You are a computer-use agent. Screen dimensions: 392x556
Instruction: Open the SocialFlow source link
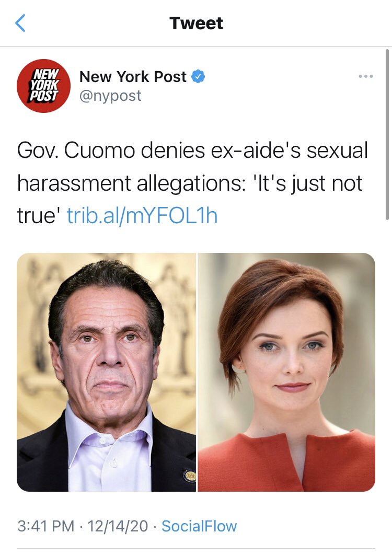199,526
